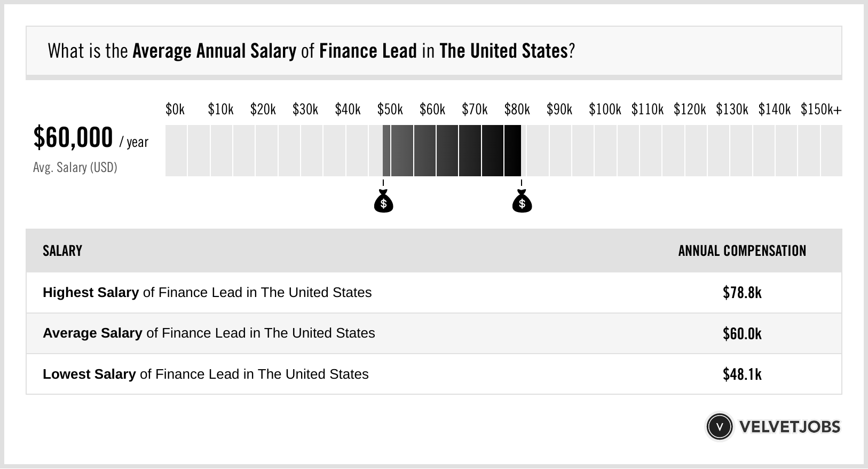
Task: Click the $0k scale label
Action: tap(175, 110)
